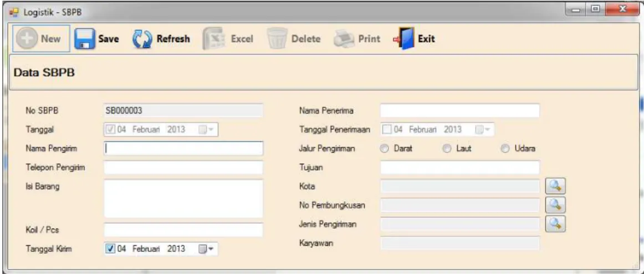
Task: Toggle the Tanggal Kirim date checkbox
Action: click(x=110, y=249)
